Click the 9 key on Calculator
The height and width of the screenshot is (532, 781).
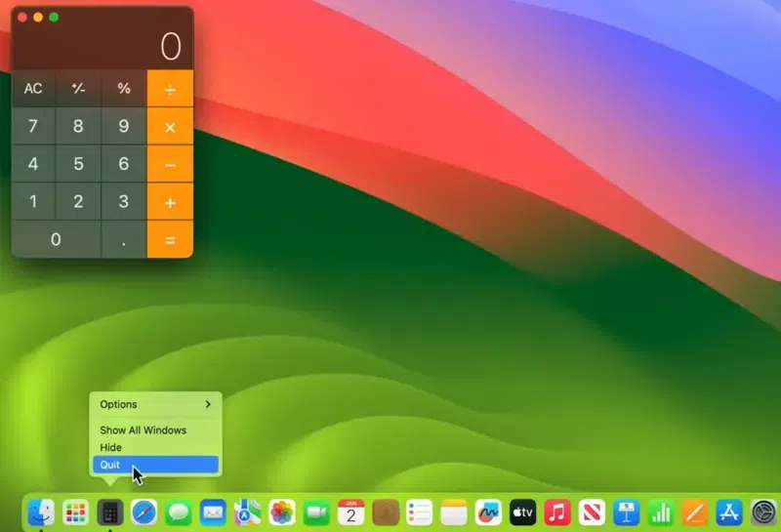point(124,126)
